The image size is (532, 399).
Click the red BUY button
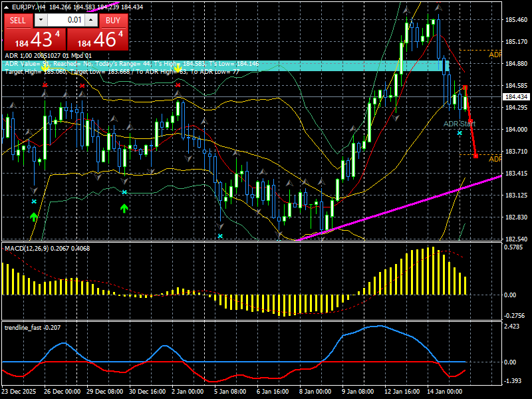(113, 21)
